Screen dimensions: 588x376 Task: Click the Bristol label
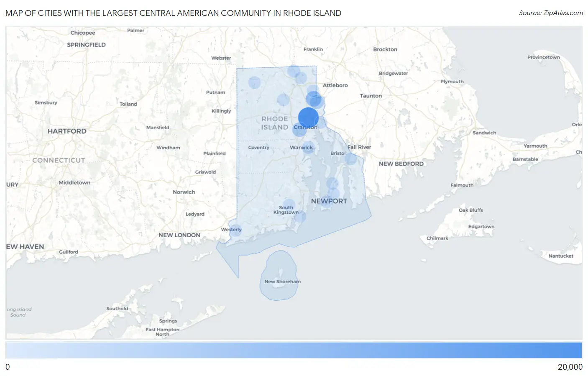click(x=338, y=153)
